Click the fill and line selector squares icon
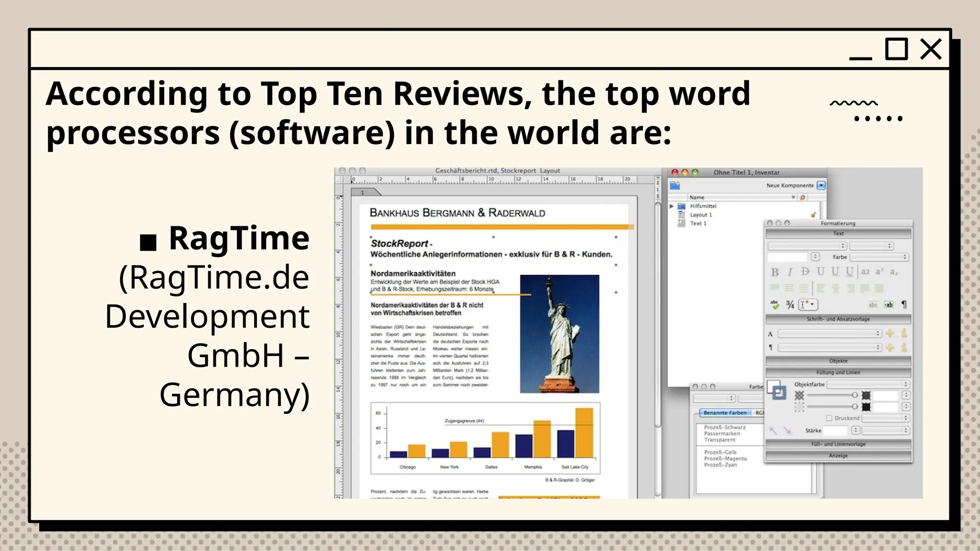This screenshot has height=551, width=980. coord(777,390)
